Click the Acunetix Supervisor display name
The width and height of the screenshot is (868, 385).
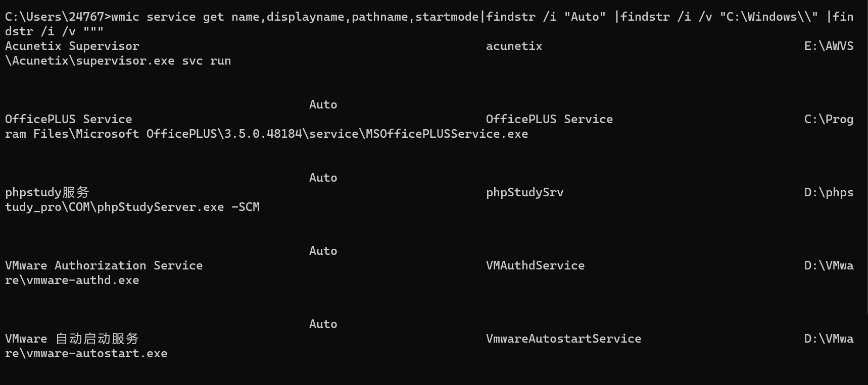click(x=72, y=46)
